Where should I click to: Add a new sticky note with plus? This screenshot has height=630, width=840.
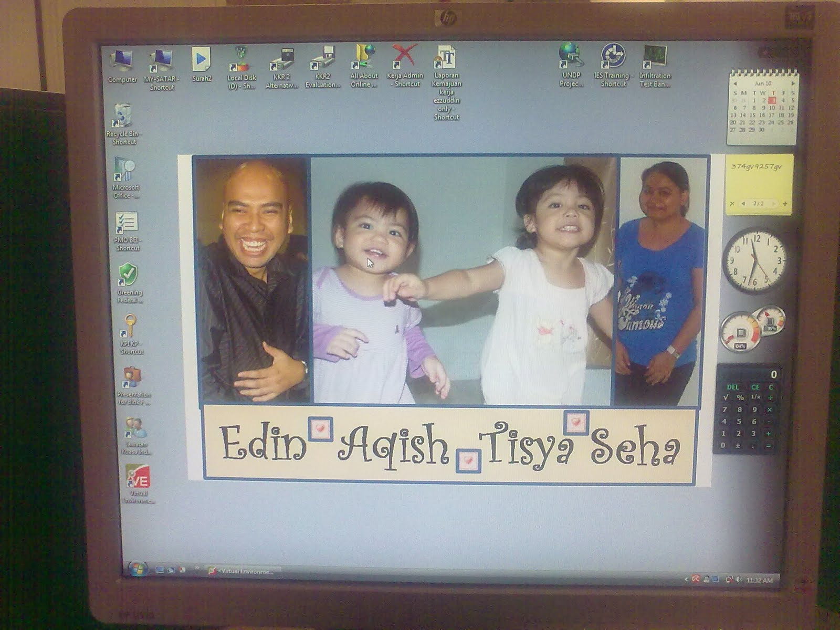coord(785,203)
